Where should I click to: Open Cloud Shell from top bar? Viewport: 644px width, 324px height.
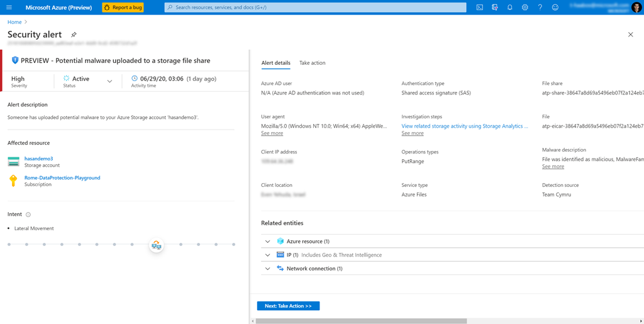(479, 8)
